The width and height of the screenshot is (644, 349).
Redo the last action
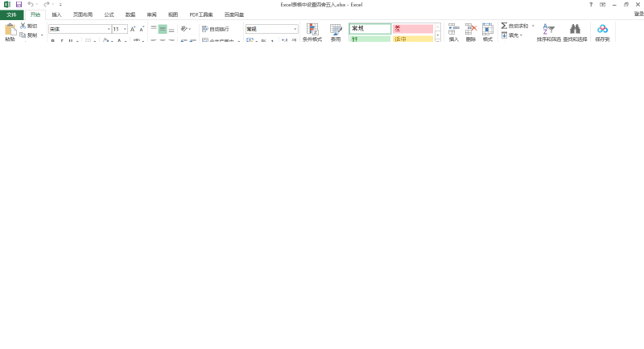(47, 5)
